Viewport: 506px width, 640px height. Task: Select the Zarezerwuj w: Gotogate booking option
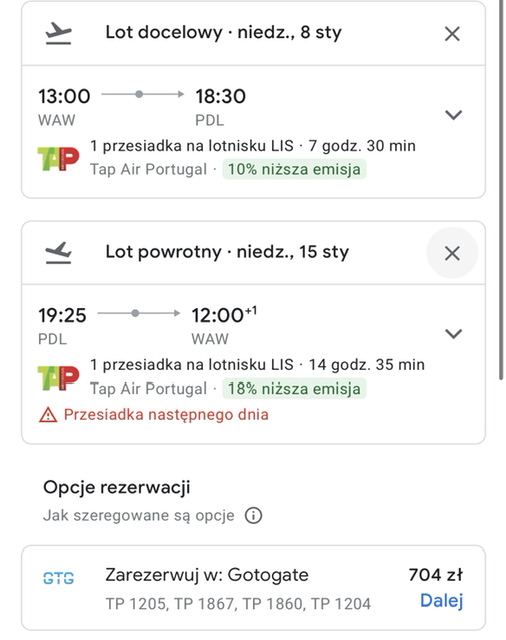[253, 588]
